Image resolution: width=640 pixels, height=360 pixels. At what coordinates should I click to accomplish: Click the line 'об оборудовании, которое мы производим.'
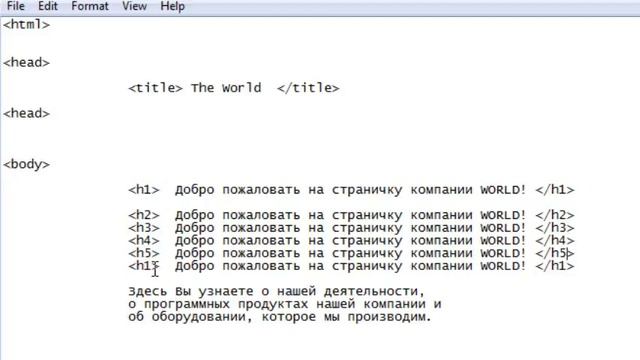(280, 317)
